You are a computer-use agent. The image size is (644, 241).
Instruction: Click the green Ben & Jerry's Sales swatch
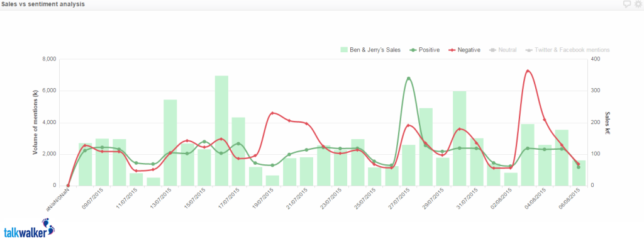coord(344,50)
